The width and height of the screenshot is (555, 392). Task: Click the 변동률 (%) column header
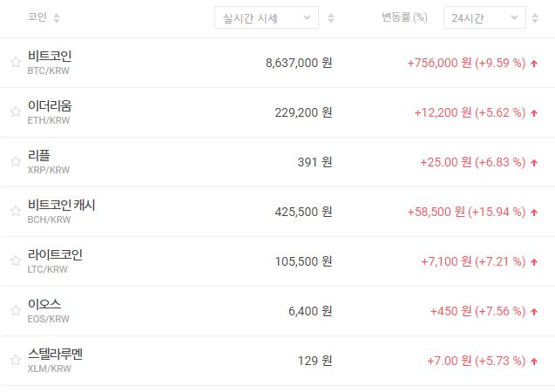point(404,17)
